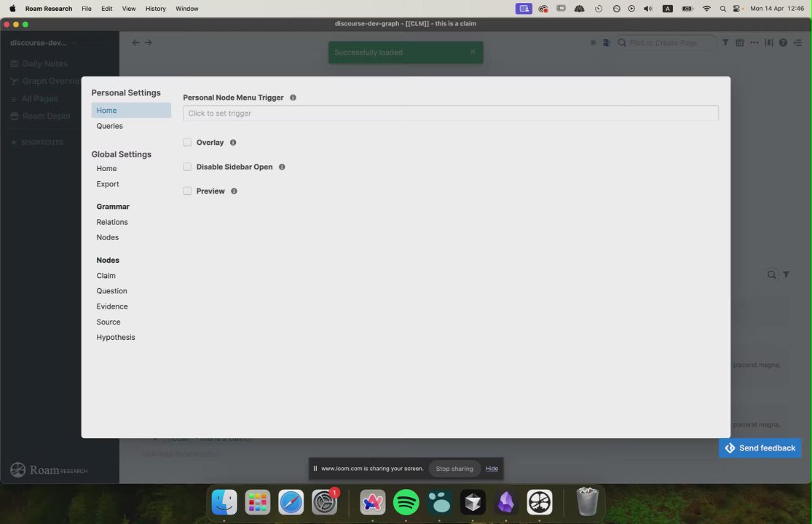Show info icon next to Overlay

click(x=233, y=142)
